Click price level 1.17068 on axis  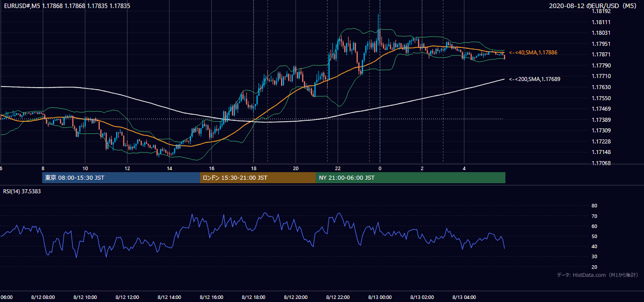coord(601,163)
